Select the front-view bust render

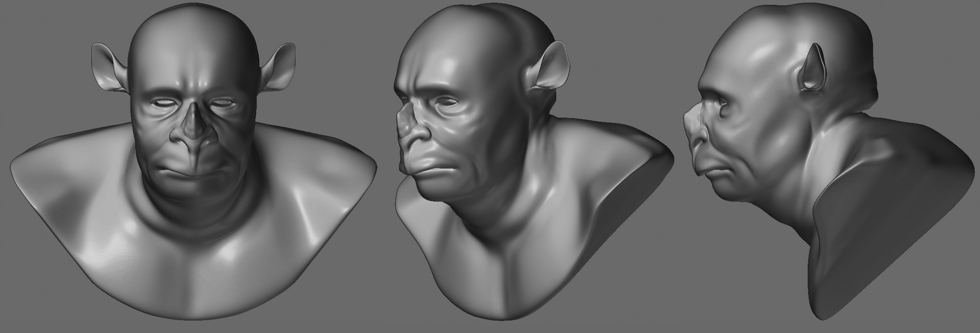tap(194, 162)
